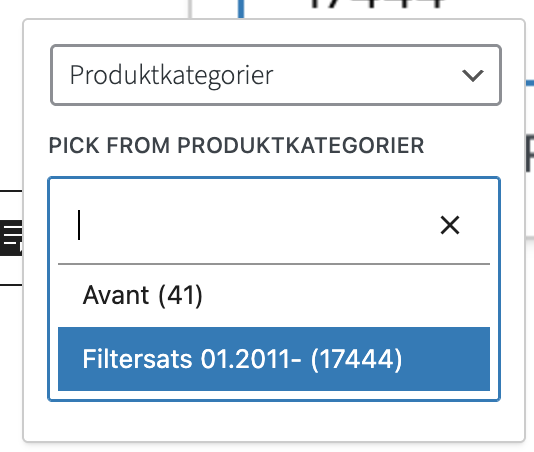Click the partially visible 17444 number at top
The height and width of the screenshot is (452, 534).
coord(378,4)
